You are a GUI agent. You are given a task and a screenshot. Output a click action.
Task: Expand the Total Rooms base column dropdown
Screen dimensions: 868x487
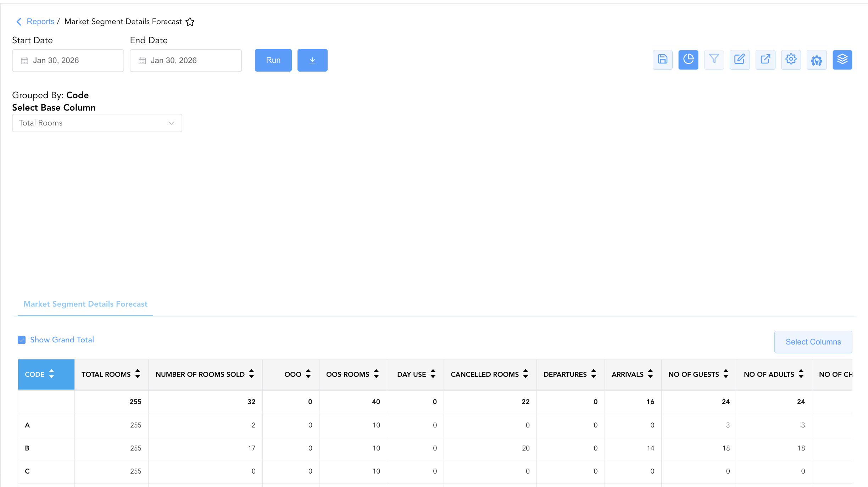(97, 123)
